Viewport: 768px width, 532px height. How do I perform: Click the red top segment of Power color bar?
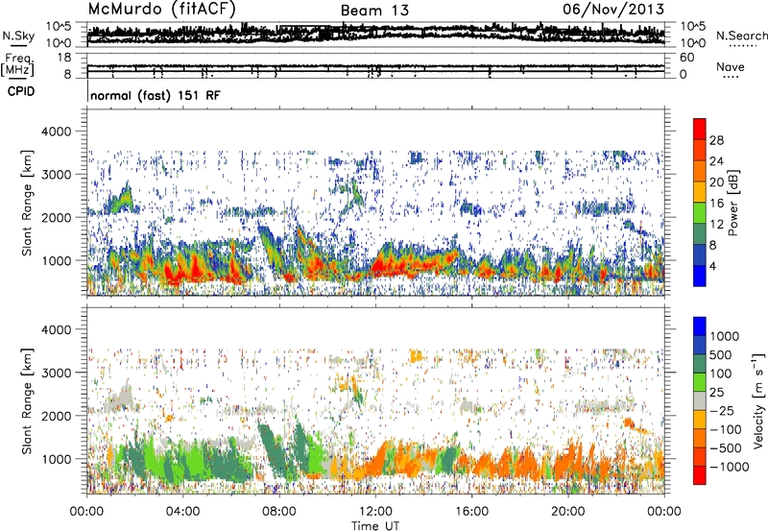pyautogui.click(x=700, y=130)
